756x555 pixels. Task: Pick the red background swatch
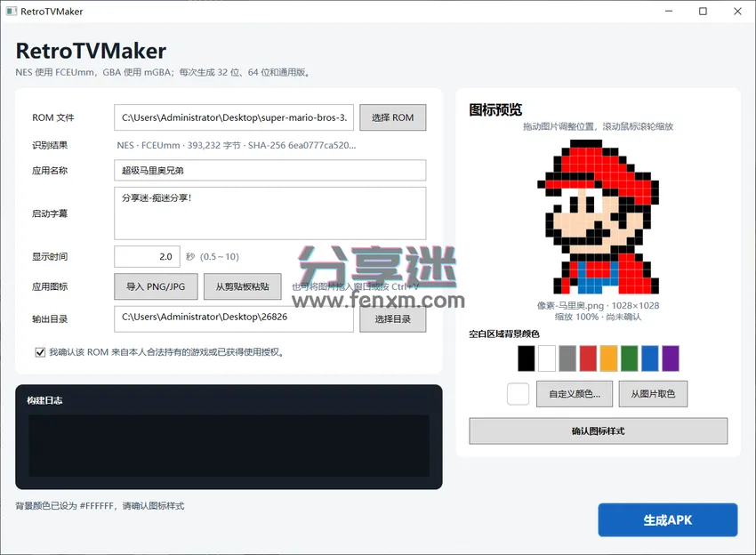tap(588, 358)
